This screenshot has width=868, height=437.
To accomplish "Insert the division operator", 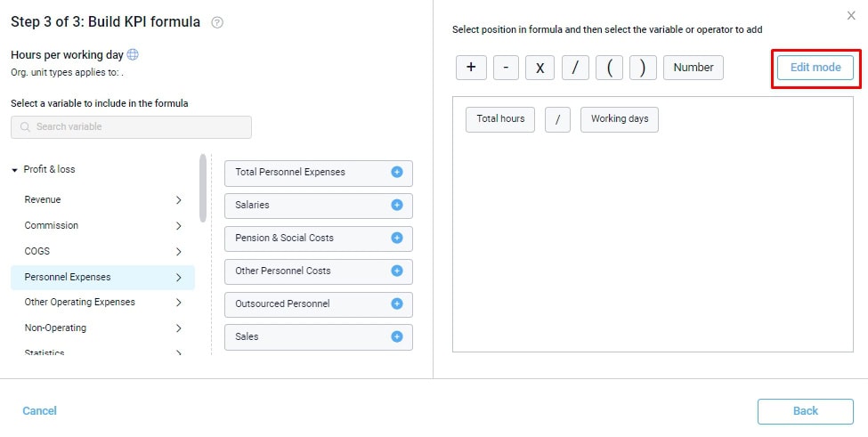I will pos(575,68).
